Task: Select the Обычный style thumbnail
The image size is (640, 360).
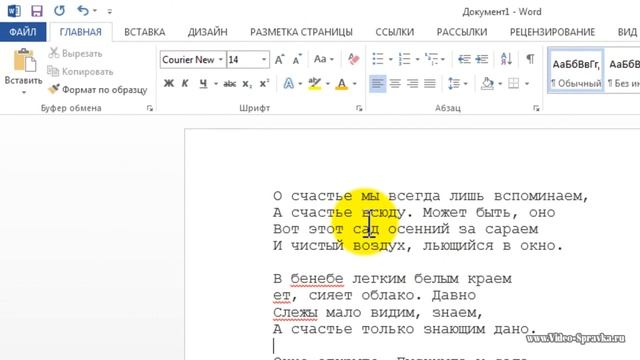Action: [x=576, y=71]
